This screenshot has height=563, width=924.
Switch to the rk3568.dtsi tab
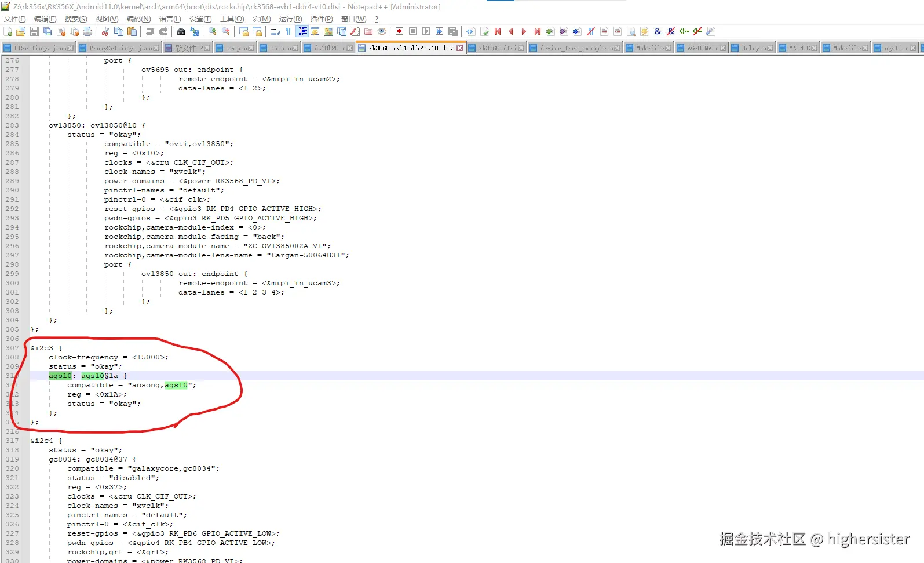496,48
